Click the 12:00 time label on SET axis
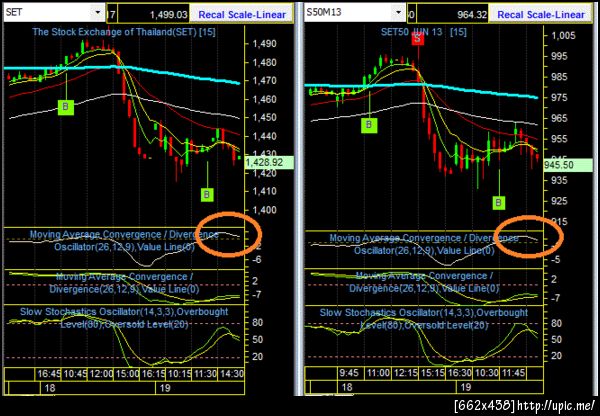The width and height of the screenshot is (600, 416). (101, 374)
